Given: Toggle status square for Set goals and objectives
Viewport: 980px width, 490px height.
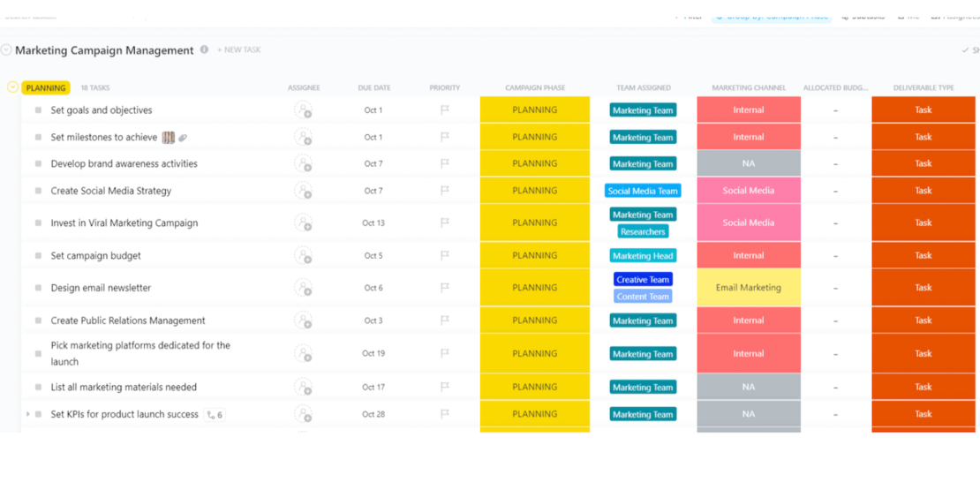Looking at the screenshot, I should click(x=38, y=110).
